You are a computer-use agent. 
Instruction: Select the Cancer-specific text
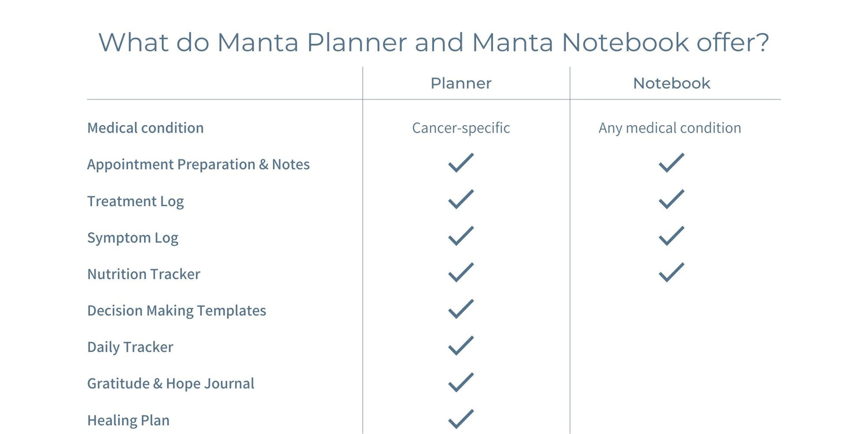[461, 128]
